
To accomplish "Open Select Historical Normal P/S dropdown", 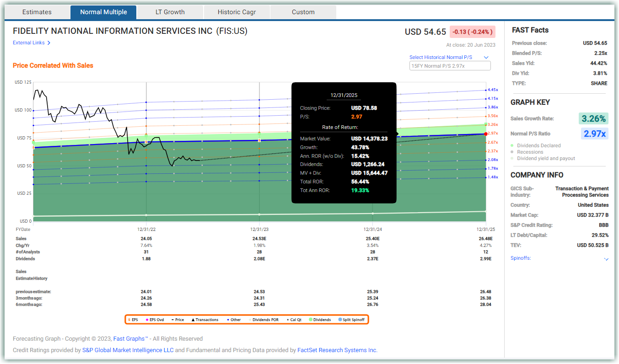I will (449, 57).
